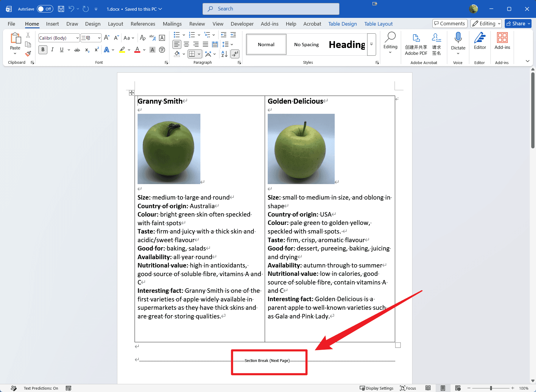Click the Request Signatures Acrobat icon

[x=437, y=44]
